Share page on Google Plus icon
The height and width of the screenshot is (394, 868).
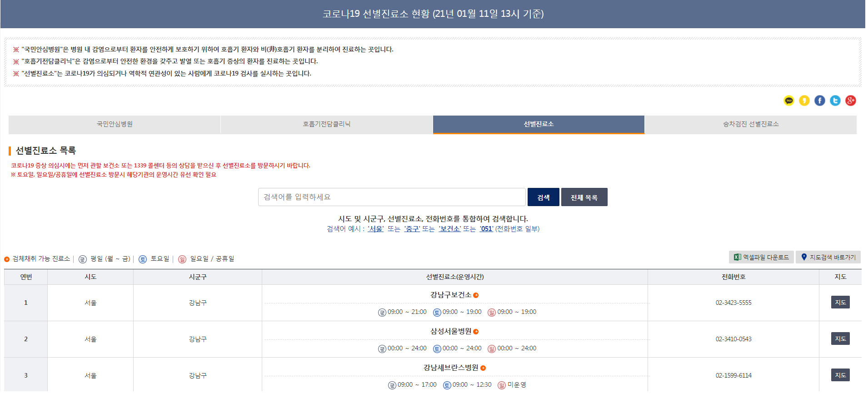point(851,101)
